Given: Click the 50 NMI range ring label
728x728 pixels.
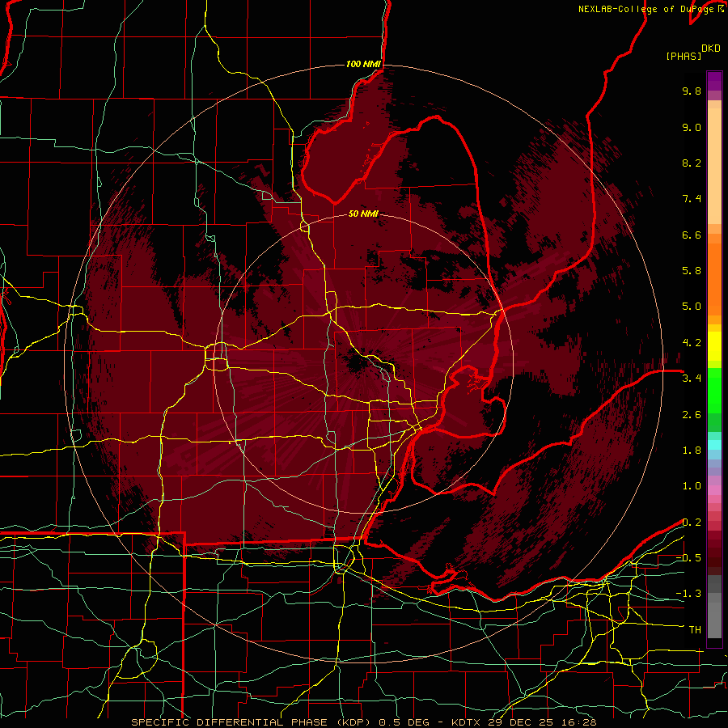Looking at the screenshot, I should (363, 214).
